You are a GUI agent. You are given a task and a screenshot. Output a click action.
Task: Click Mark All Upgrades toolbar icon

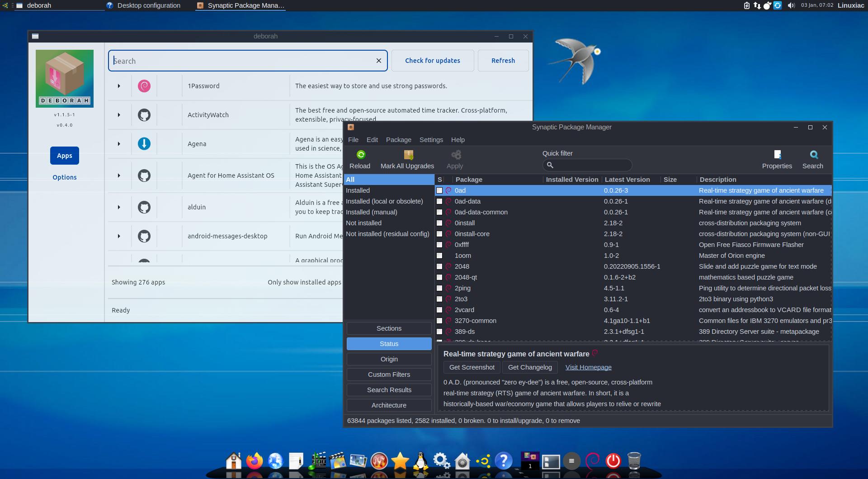[408, 155]
